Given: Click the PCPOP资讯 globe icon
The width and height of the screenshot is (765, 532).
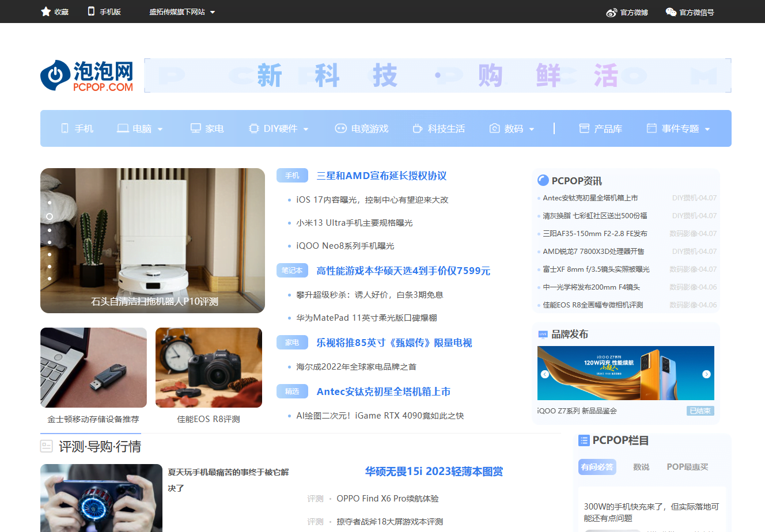Looking at the screenshot, I should point(543,180).
